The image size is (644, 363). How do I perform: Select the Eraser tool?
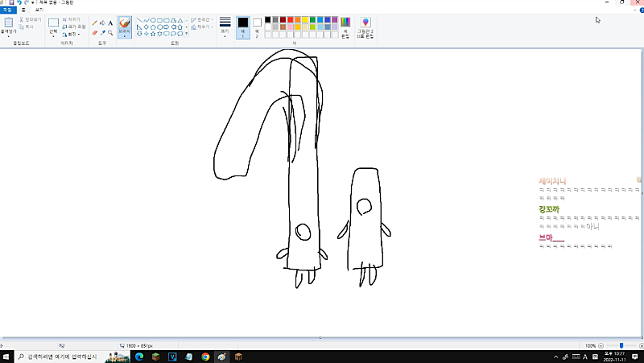94,33
